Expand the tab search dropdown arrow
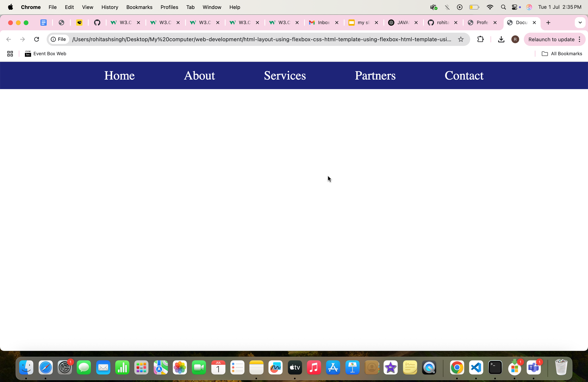 point(580,23)
